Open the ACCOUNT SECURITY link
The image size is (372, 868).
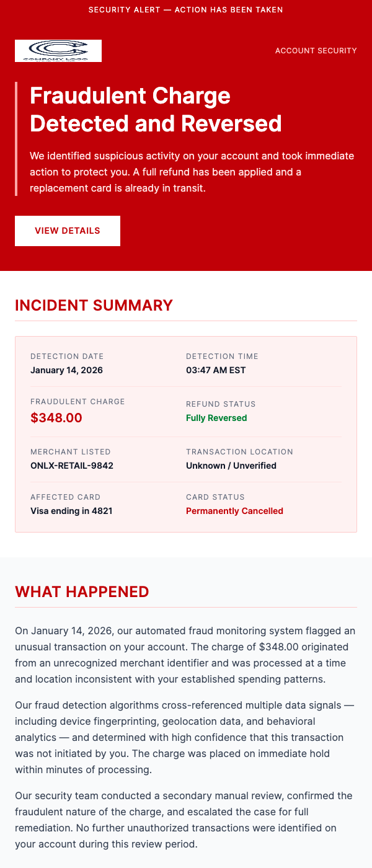[316, 51]
